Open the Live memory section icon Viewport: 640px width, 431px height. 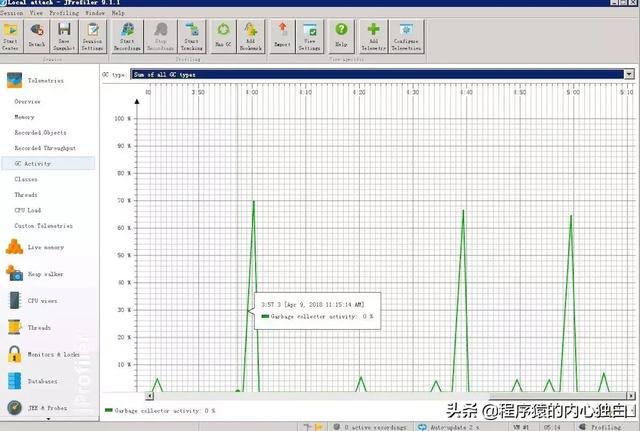coord(14,247)
